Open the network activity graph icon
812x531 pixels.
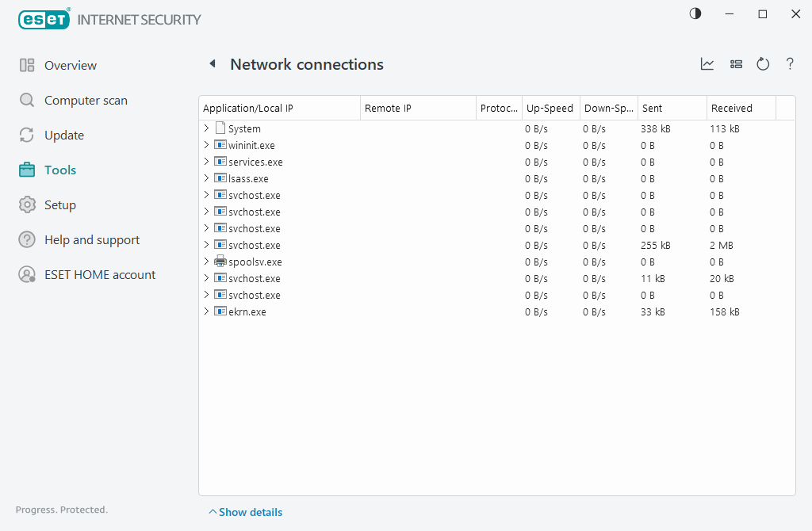[x=707, y=64]
